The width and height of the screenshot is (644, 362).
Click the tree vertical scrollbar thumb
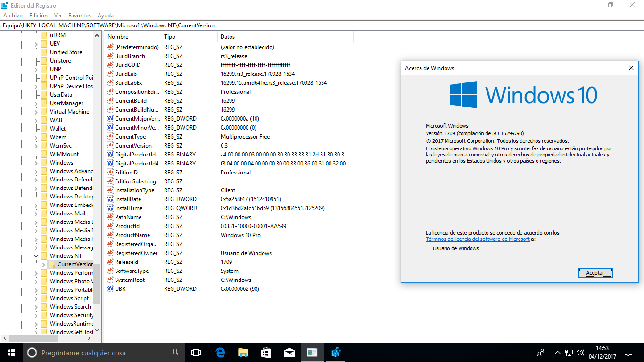click(97, 284)
